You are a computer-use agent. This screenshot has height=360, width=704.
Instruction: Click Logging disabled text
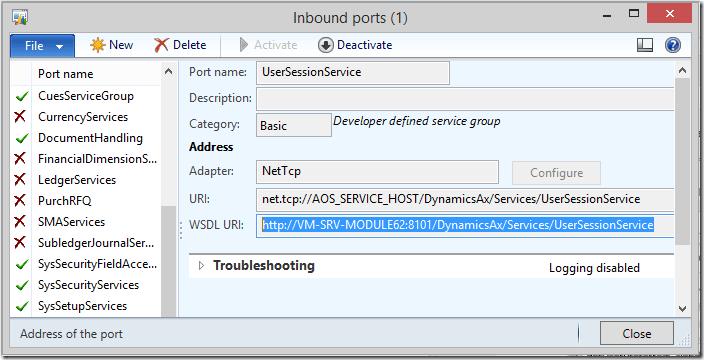click(x=594, y=268)
